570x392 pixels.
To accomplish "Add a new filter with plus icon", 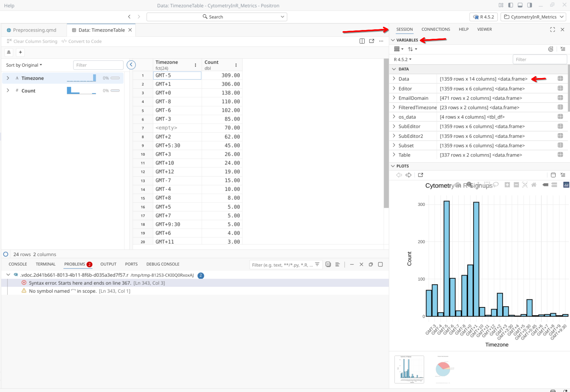I will [21, 52].
